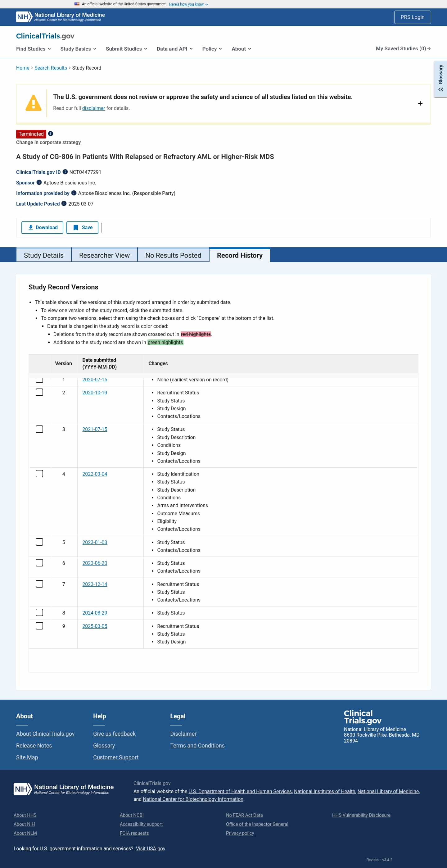Click Visit USA.gov link
Viewport: 447px width, 868px height.
pos(151,848)
